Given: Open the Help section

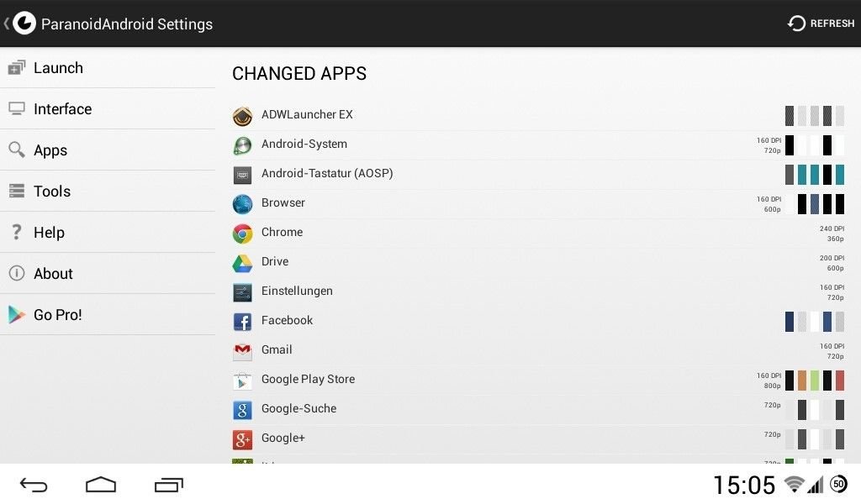Looking at the screenshot, I should pyautogui.click(x=108, y=232).
